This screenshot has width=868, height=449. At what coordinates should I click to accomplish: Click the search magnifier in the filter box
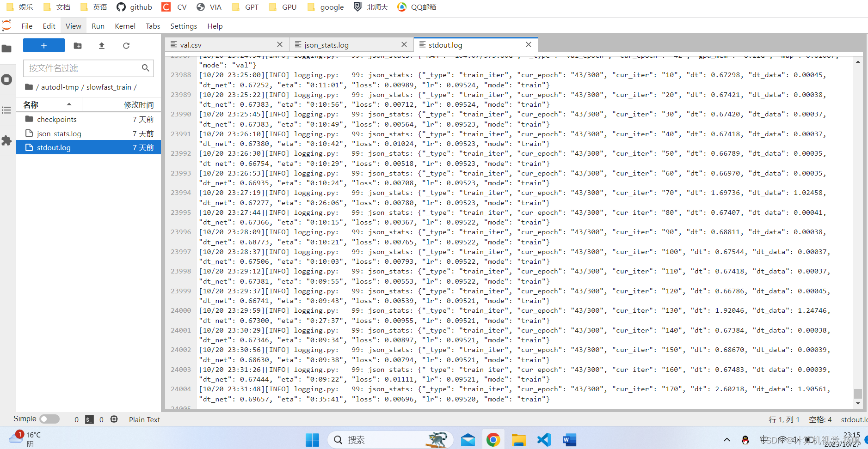(x=146, y=68)
